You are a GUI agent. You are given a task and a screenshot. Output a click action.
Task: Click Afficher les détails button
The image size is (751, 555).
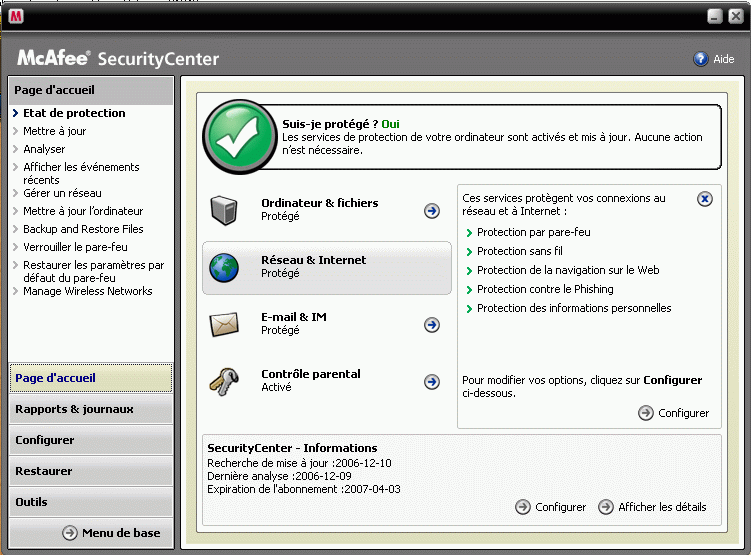652,507
